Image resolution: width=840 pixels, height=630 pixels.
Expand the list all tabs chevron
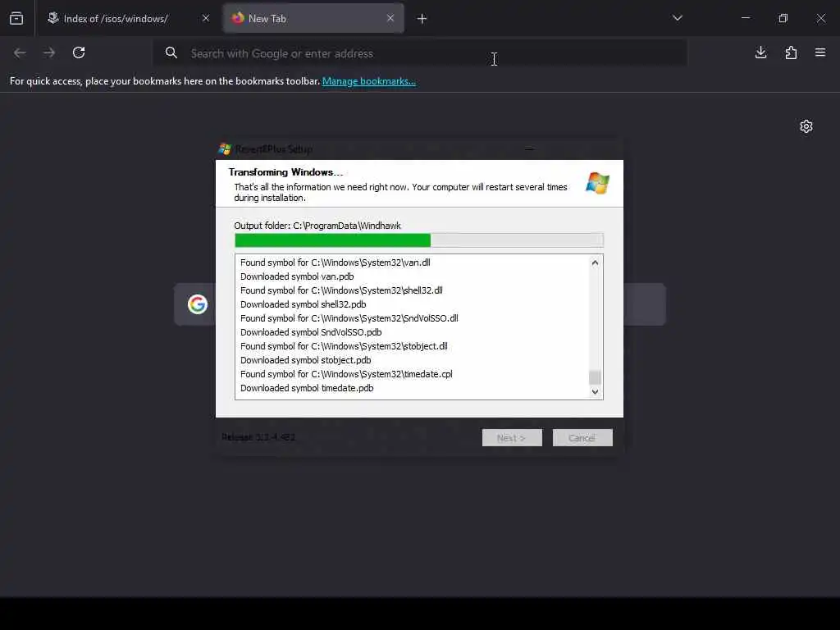[677, 18]
